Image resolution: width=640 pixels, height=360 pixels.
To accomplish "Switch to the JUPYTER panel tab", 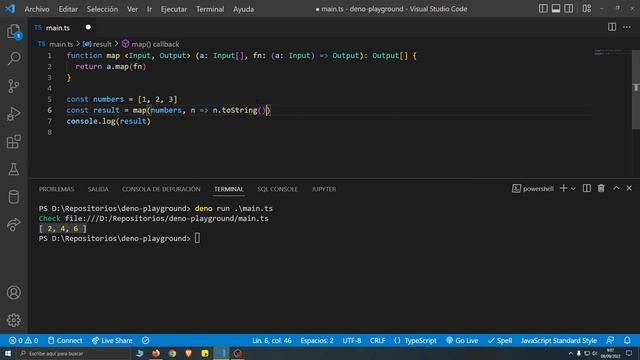I will coord(324,189).
